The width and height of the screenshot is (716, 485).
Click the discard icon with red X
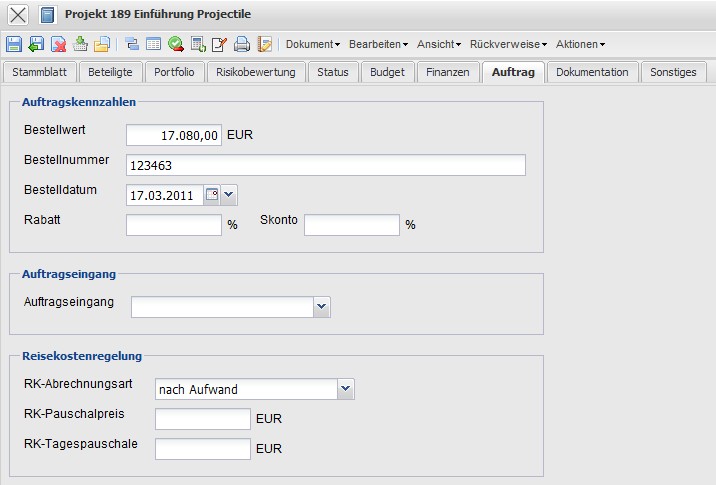click(x=58, y=44)
